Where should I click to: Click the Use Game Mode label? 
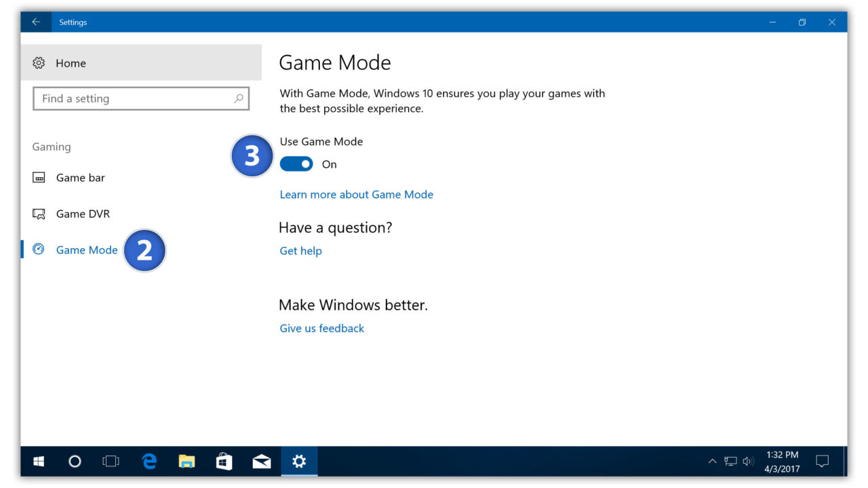click(x=321, y=142)
